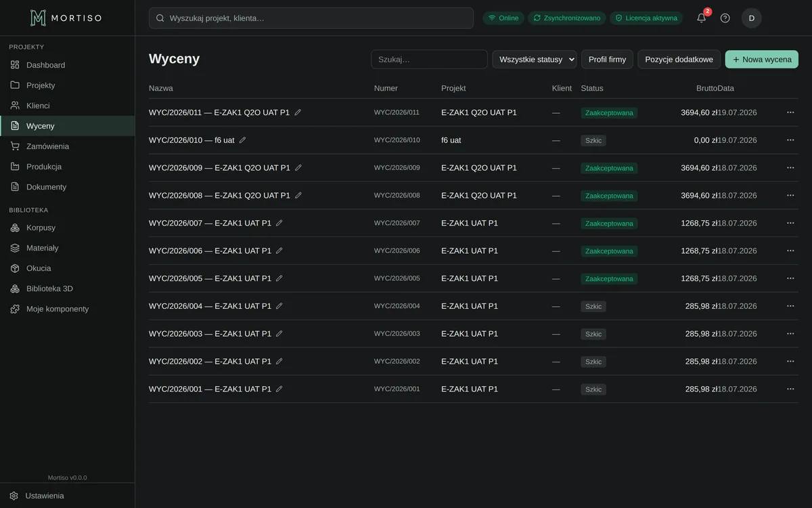Screen dimensions: 812x508
Task: Open three-dot menu for WYC/2026/009 row
Action: click(x=790, y=167)
